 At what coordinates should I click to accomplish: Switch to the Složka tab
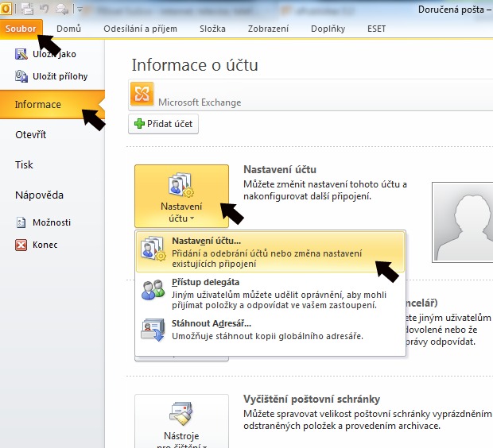[x=212, y=29]
